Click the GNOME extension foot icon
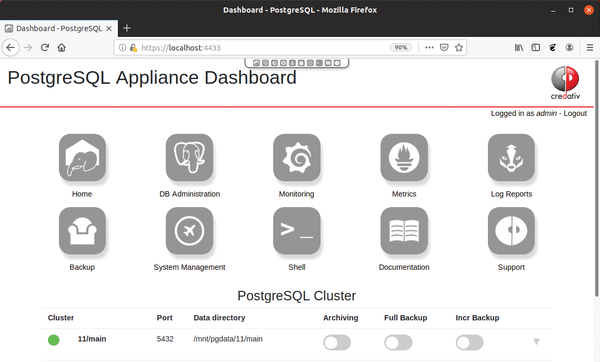 click(553, 47)
